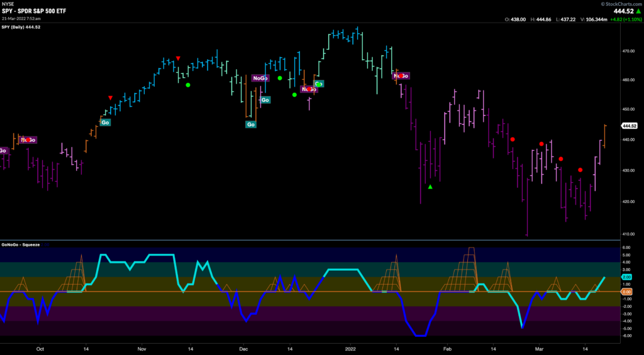Click the orange 0.00 zero-line tag

627,292
